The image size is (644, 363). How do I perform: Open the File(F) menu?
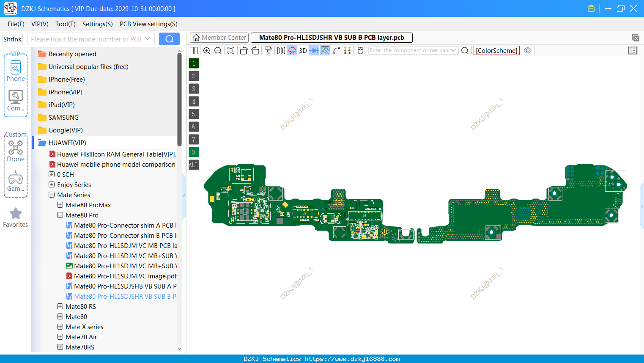(16, 24)
